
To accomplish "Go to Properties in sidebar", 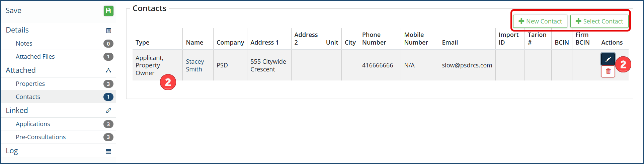I will tap(30, 84).
